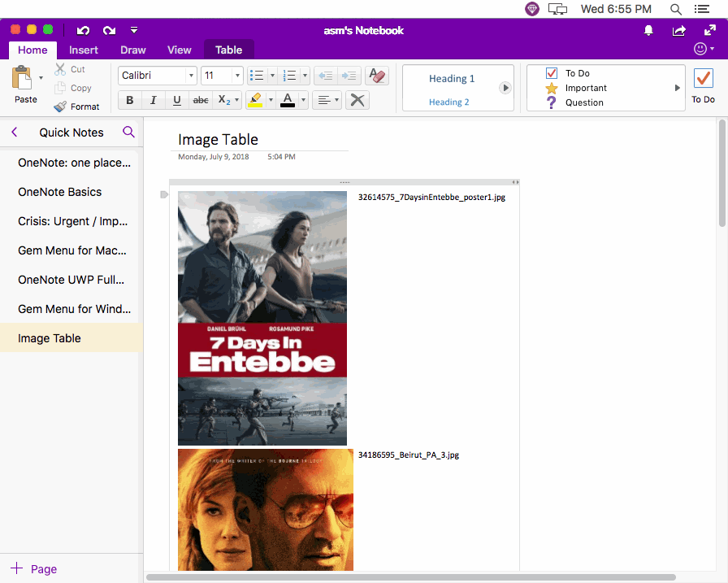Select the To Do tag in tags list
The height and width of the screenshot is (583, 728).
[567, 73]
